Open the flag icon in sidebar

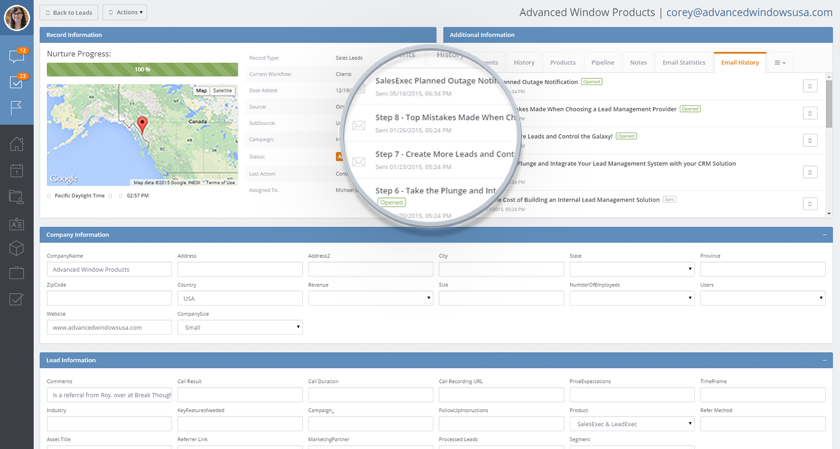coord(16,108)
